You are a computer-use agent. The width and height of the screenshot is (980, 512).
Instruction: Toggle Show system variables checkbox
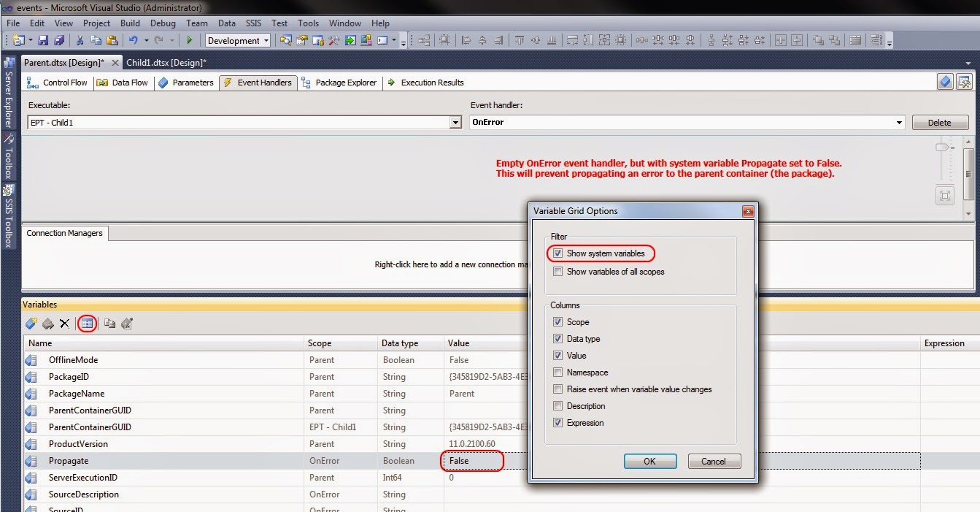(558, 253)
